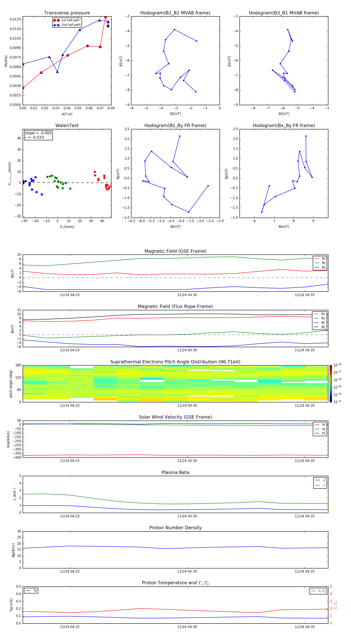
Task: Click the "Bz(nT)" x-axis label
Action: pyautogui.click(x=175, y=227)
